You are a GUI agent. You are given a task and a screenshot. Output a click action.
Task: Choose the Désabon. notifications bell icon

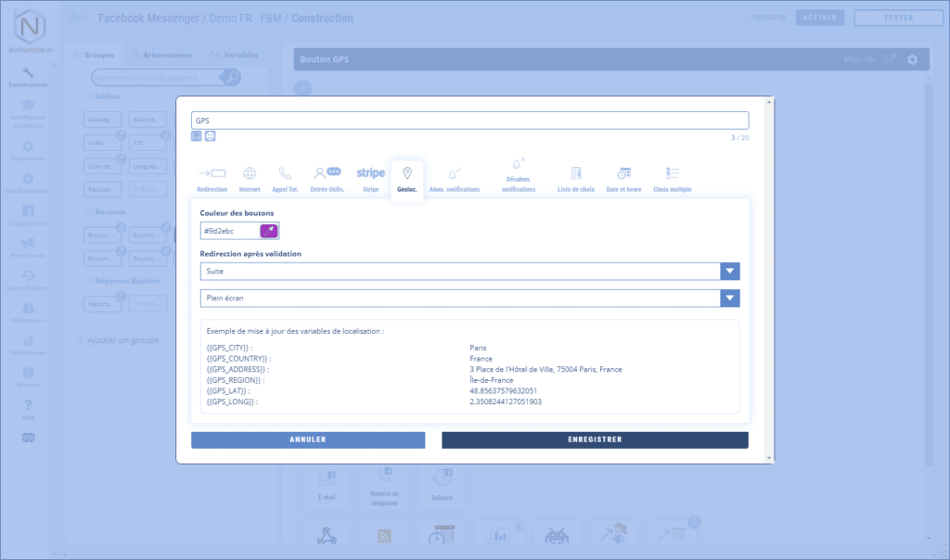(x=519, y=173)
